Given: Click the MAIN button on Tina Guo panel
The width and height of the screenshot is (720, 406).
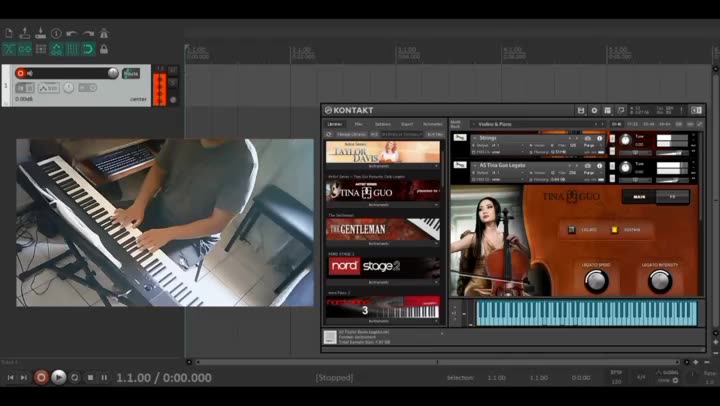Looking at the screenshot, I should 639,197.
